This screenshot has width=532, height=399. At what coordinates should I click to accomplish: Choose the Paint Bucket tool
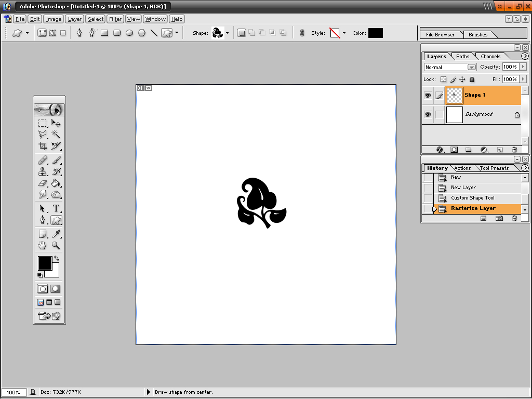pyautogui.click(x=56, y=183)
